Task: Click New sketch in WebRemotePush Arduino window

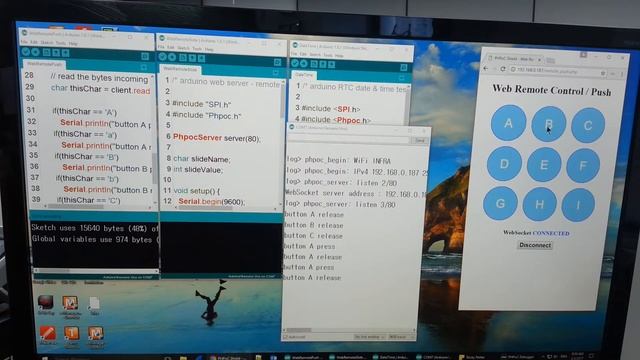Action: tap(47, 52)
